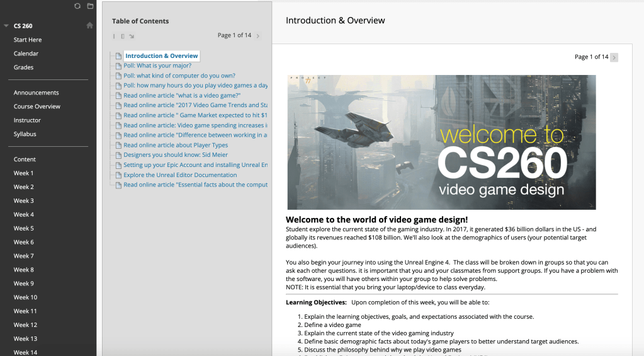Open Announcements in the course menu
644x356 pixels.
click(x=37, y=93)
